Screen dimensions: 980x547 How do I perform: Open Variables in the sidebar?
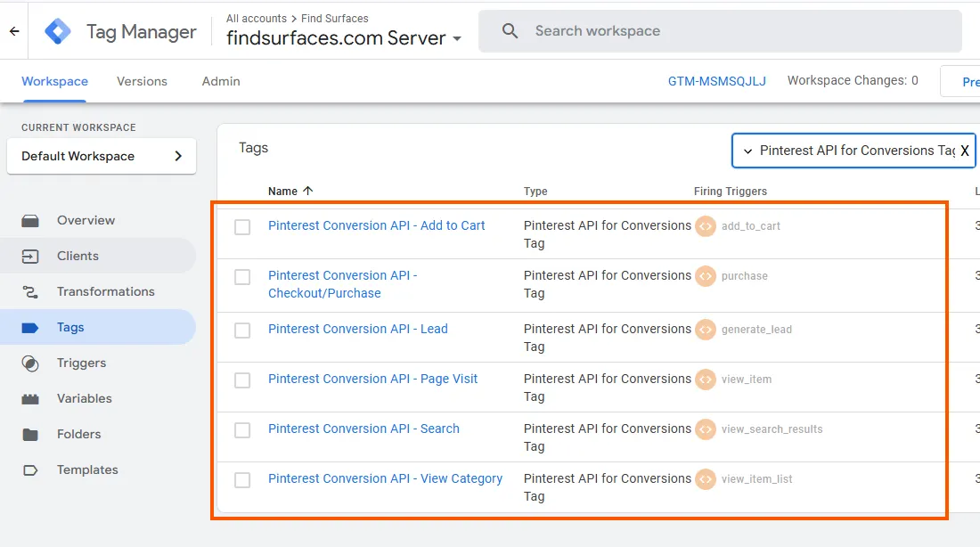99,399
